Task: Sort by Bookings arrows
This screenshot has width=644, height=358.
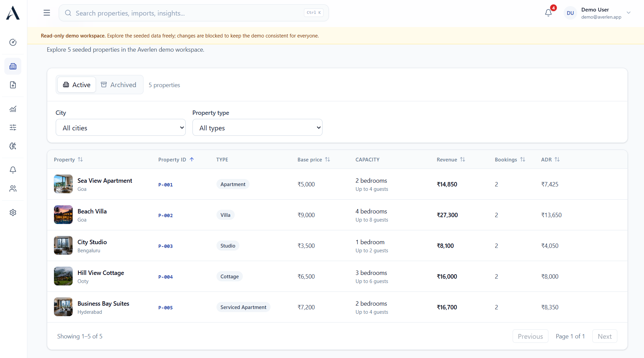Action: click(523, 159)
